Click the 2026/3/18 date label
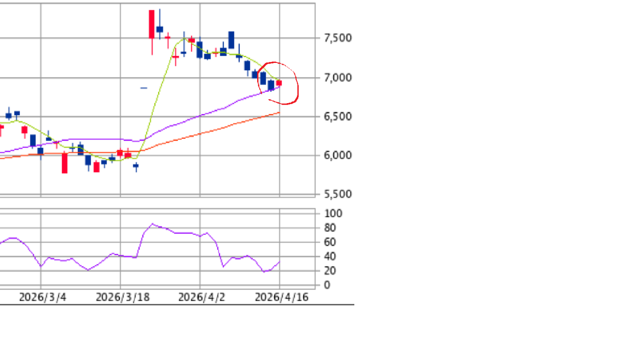The height and width of the screenshot is (364, 620). tap(123, 297)
